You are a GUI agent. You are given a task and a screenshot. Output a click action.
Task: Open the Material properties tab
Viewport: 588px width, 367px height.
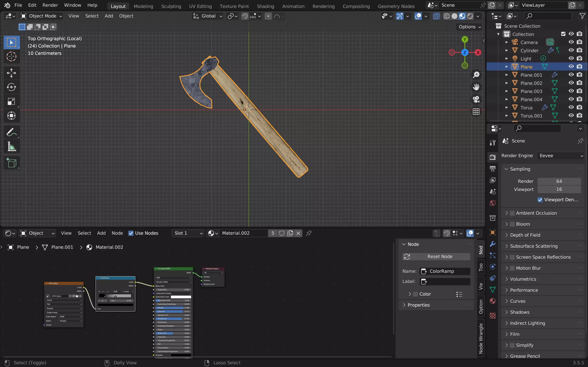[x=492, y=301]
